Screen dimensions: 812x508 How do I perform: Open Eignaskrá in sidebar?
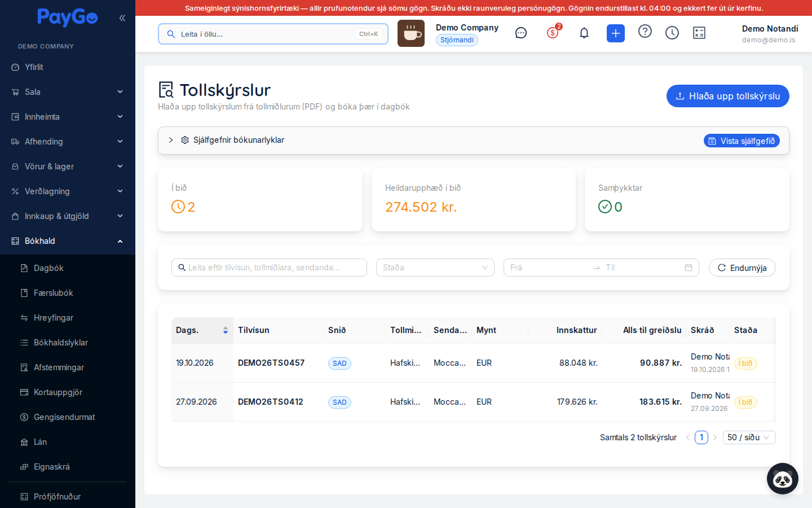pos(68,467)
